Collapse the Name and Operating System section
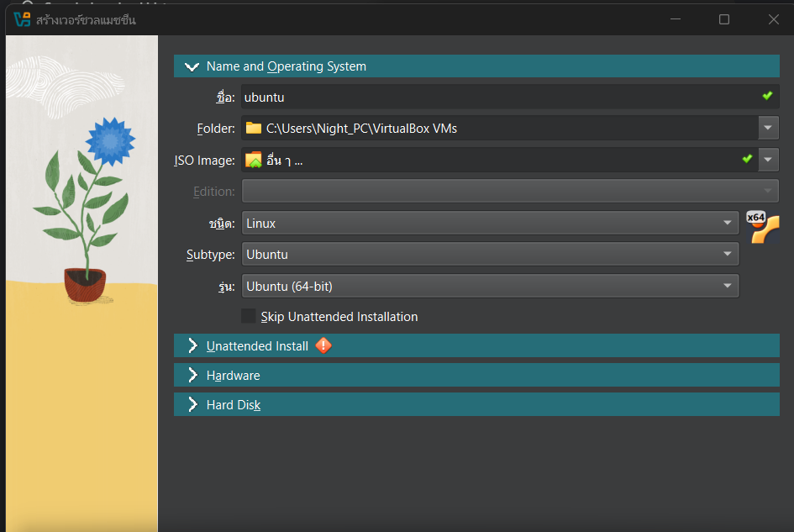 coord(192,66)
